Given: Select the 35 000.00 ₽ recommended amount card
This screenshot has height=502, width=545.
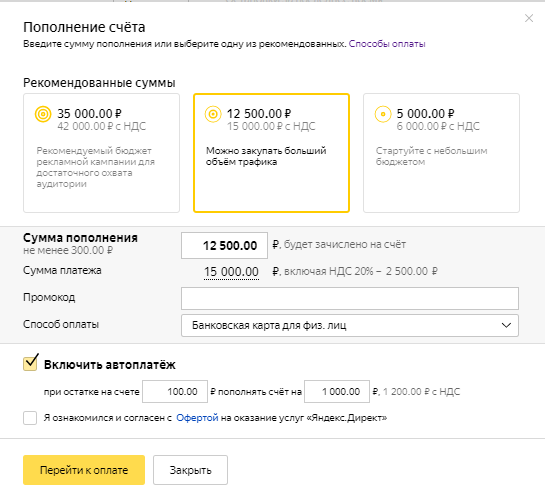Looking at the screenshot, I should 101,153.
